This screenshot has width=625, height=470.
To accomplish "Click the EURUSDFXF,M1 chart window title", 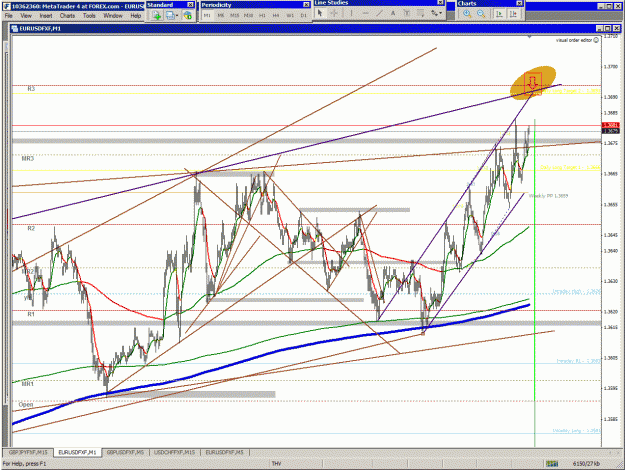I will (x=40, y=29).
